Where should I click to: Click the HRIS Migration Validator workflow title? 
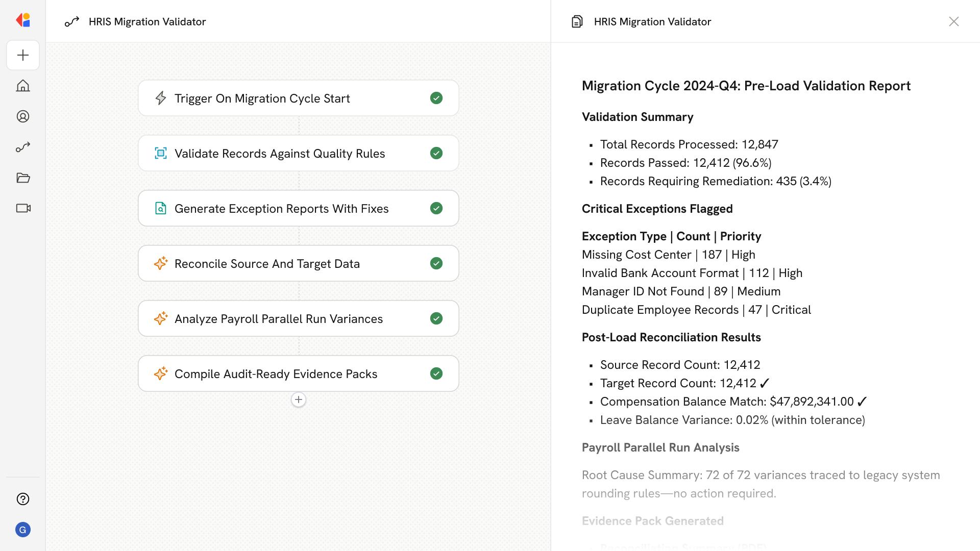click(x=147, y=21)
